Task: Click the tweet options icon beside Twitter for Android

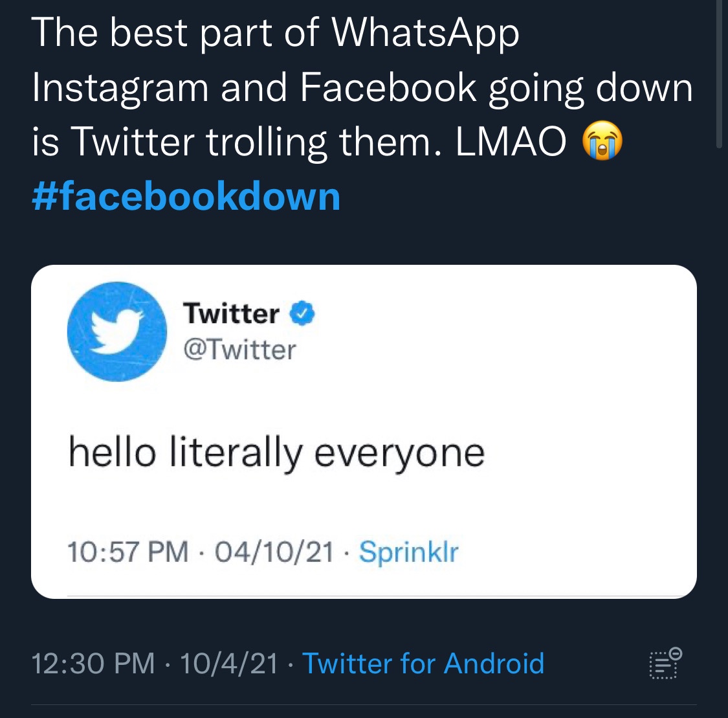Action: (665, 663)
